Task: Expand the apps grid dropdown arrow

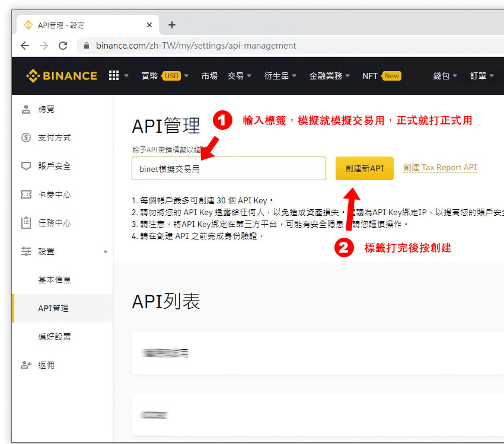Action: (x=126, y=76)
